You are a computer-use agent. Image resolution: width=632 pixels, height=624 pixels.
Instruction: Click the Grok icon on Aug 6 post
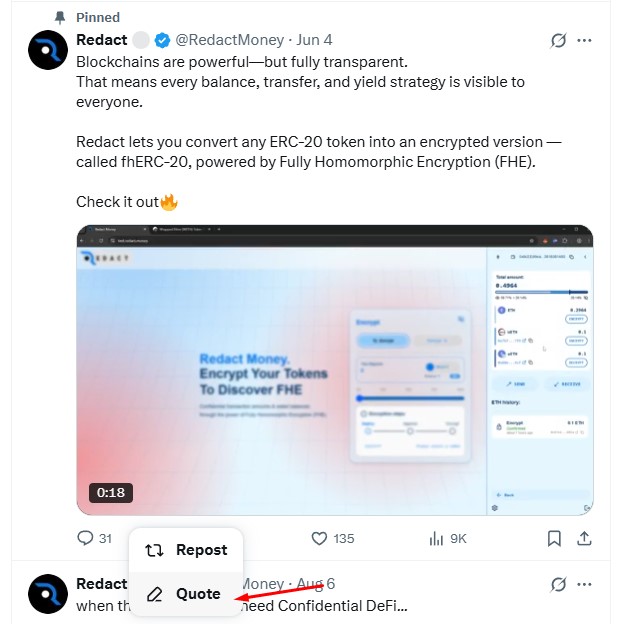559,584
